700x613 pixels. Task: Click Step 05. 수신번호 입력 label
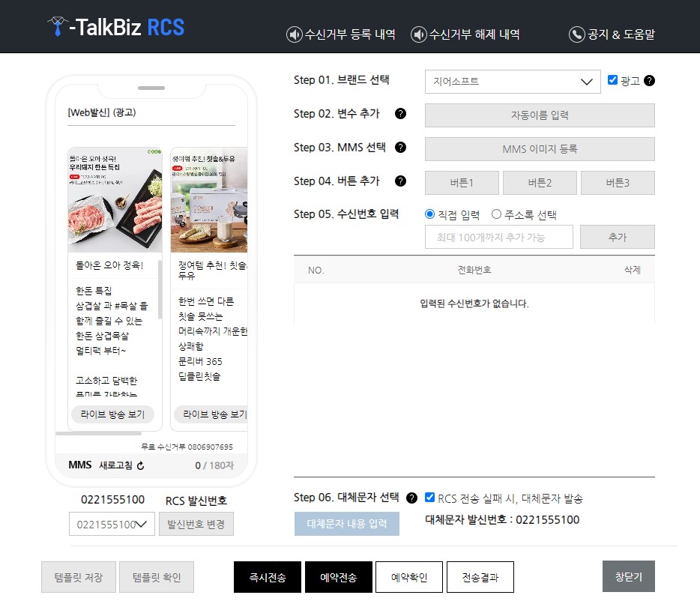(346, 214)
